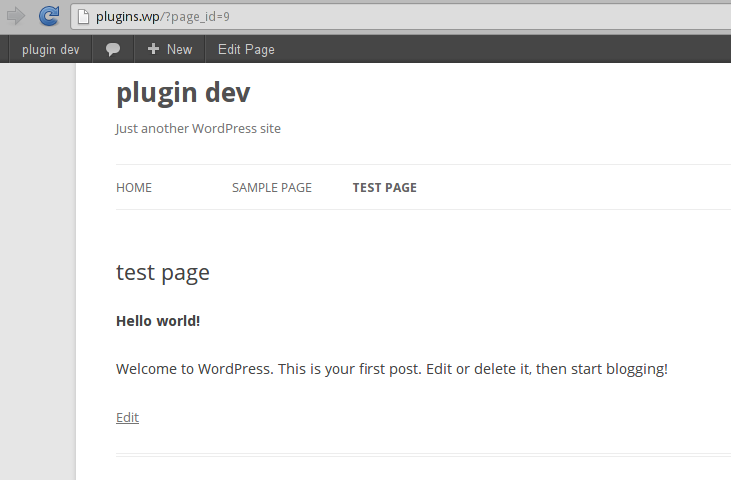Open the plugin dev admin bar menu
731x480 pixels.
point(50,49)
